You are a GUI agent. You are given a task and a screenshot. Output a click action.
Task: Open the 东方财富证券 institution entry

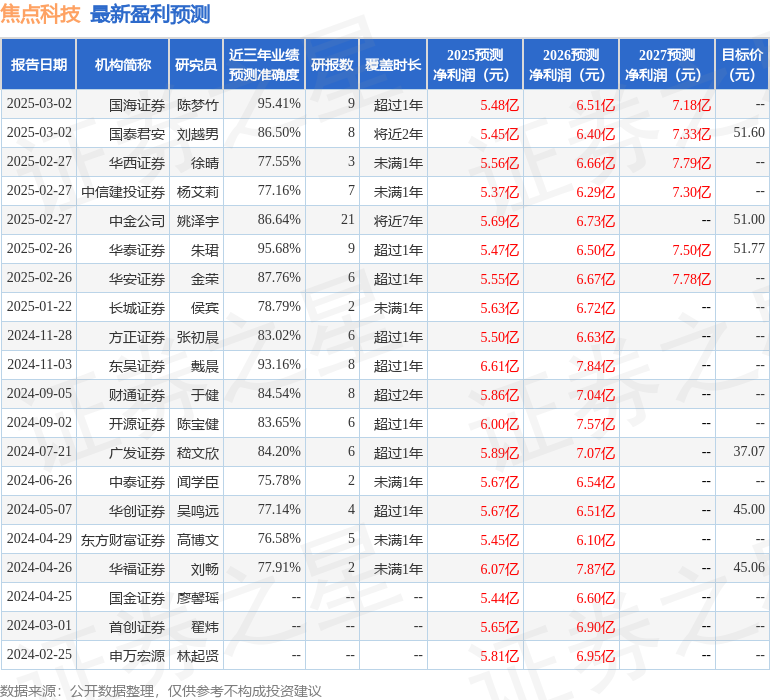pyautogui.click(x=123, y=540)
